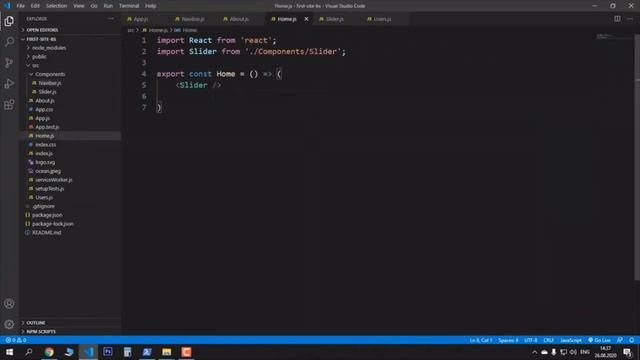Open Edit menu

tap(35, 6)
